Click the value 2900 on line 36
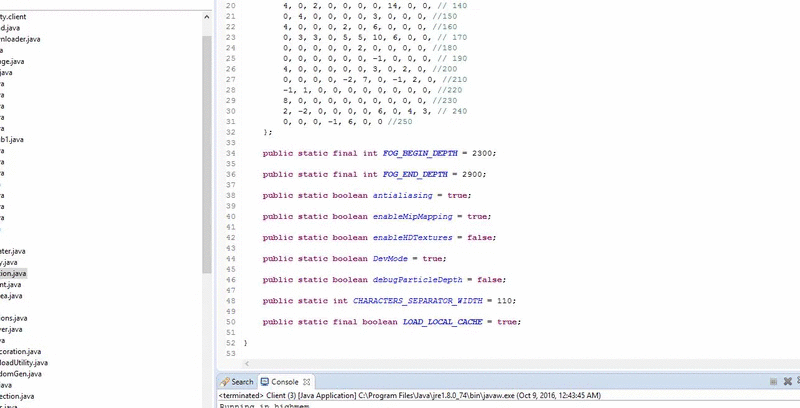The image size is (800, 408). tap(472, 174)
